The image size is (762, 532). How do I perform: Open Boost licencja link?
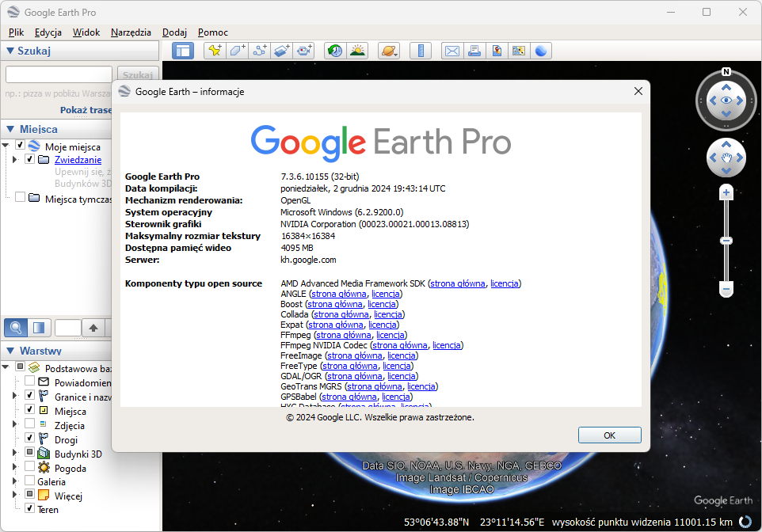coord(382,304)
